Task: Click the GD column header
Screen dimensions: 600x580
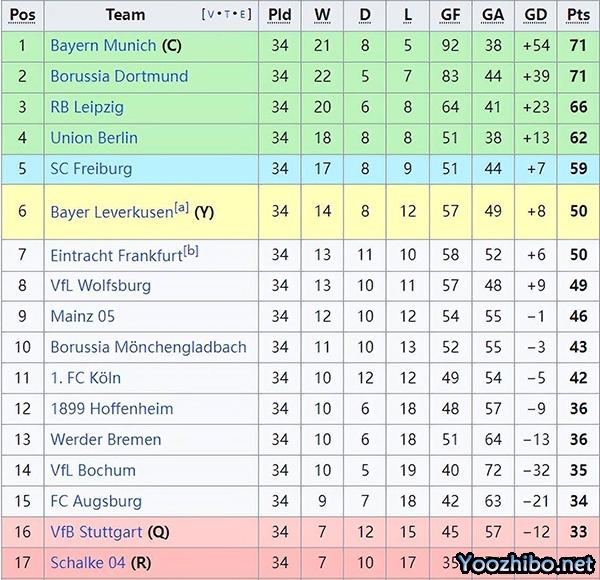Action: pyautogui.click(x=536, y=15)
